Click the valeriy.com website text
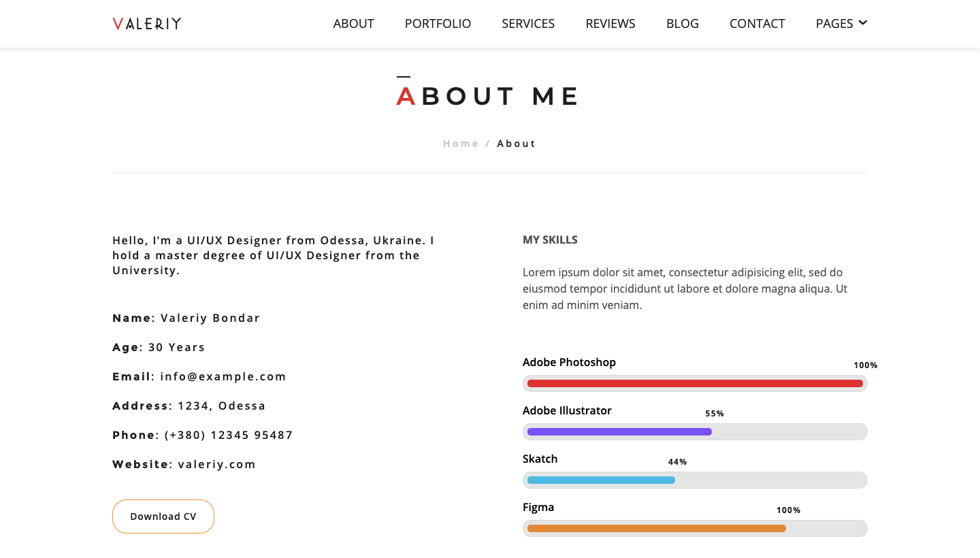Image resolution: width=980 pixels, height=558 pixels. click(x=217, y=464)
